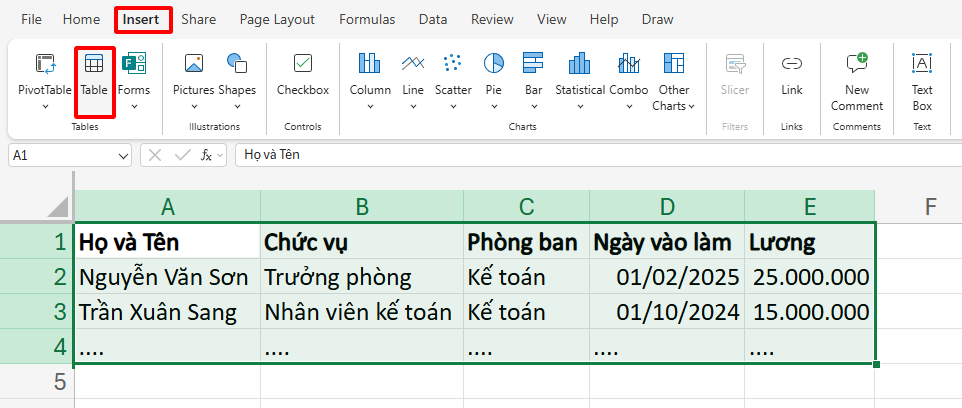
Task: Expand the Bar chart dropdown arrow
Action: [x=534, y=106]
